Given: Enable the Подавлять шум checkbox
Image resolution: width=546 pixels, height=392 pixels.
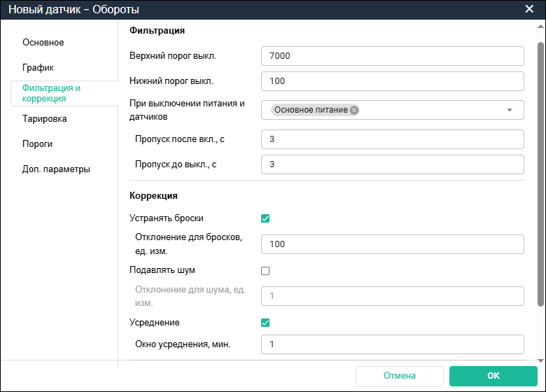Looking at the screenshot, I should tap(265, 270).
